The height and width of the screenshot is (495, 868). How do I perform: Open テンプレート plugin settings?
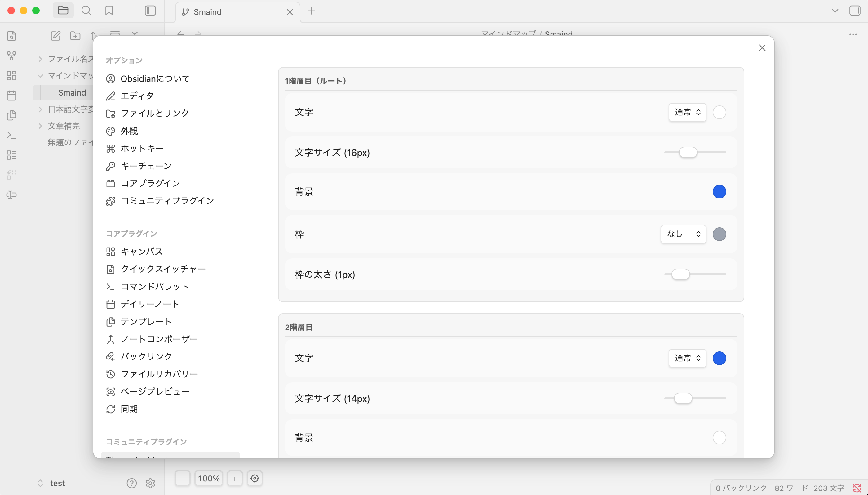[171, 322]
